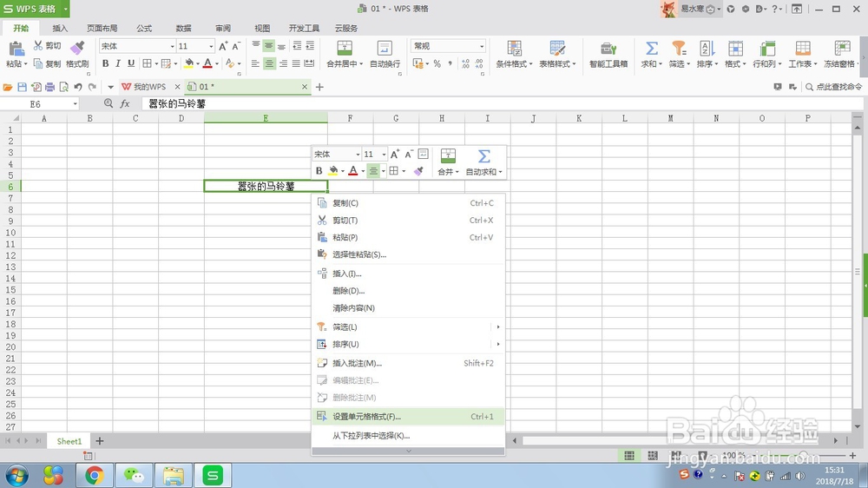The height and width of the screenshot is (488, 868).
Task: Click the mini toolbar font color A
Action: point(352,171)
